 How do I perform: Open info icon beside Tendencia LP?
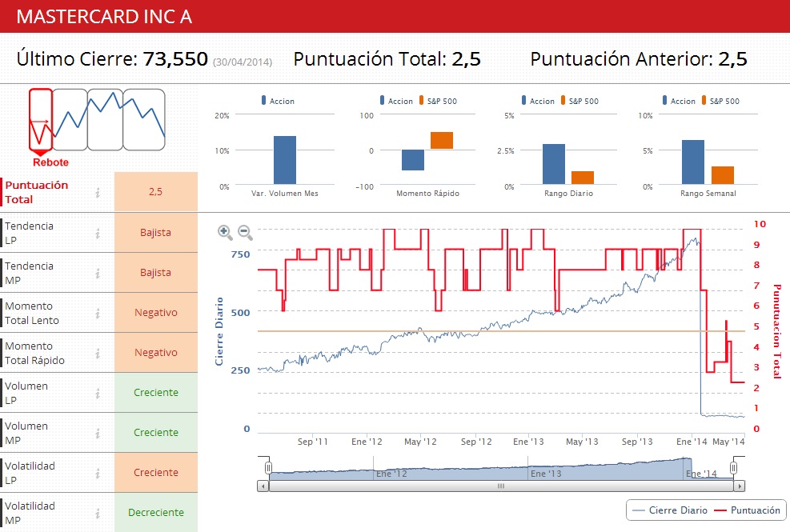98,233
